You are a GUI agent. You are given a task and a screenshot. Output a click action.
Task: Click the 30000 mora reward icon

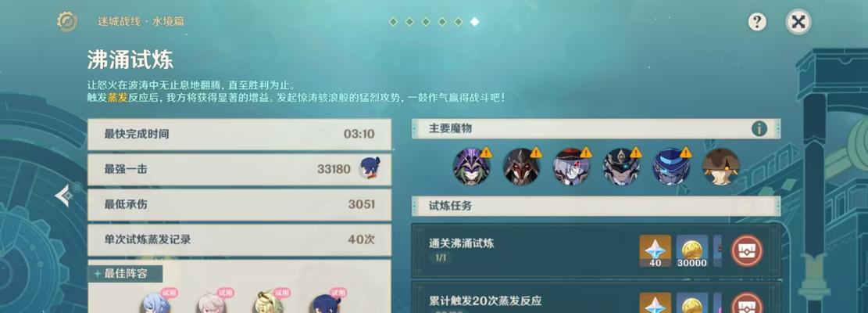(x=692, y=251)
